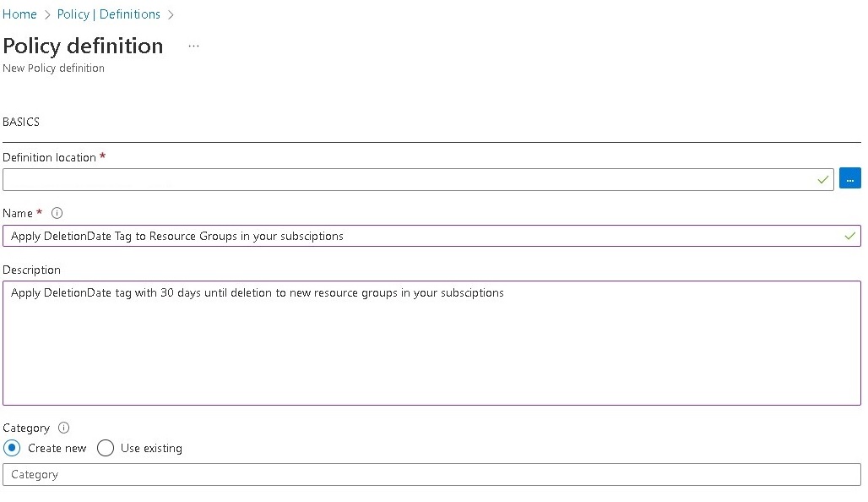Viewport: 868px width, 502px height.
Task: Focus the Category text box
Action: (x=431, y=475)
